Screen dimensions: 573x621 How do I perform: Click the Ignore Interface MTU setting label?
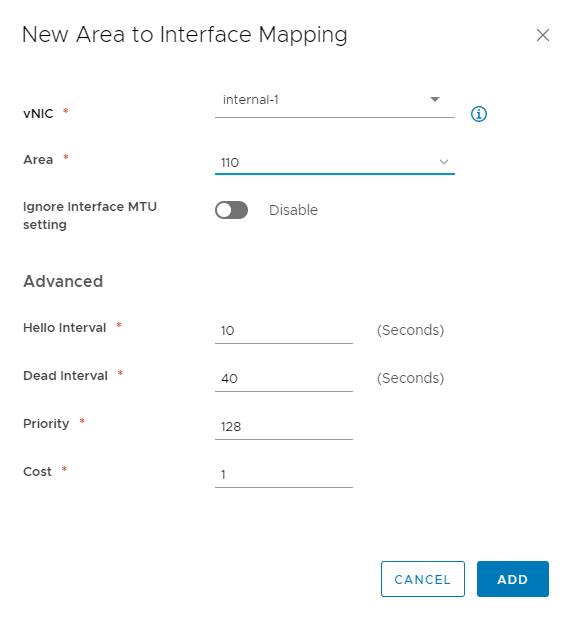point(90,215)
